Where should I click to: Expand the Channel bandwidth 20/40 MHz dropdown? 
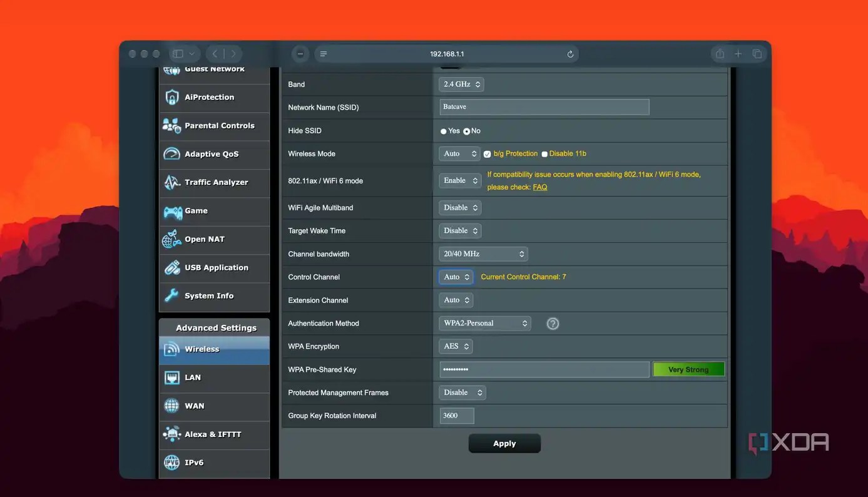pos(484,254)
